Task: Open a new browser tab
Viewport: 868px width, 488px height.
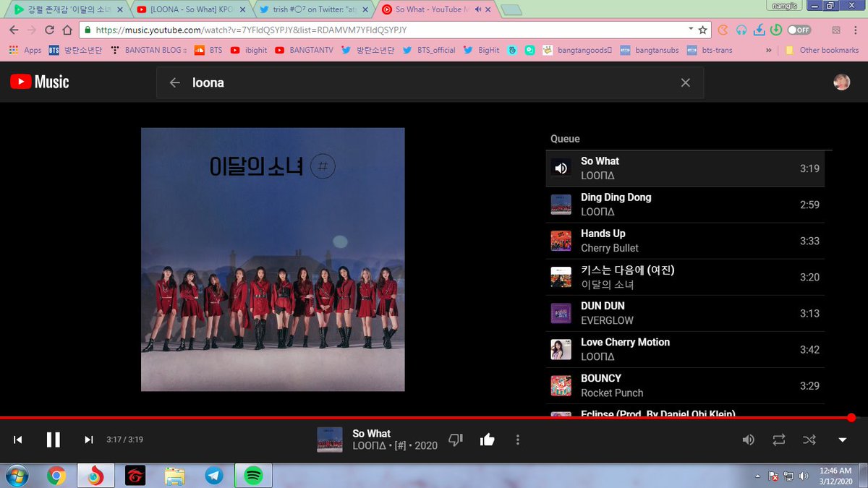Action: [x=511, y=10]
